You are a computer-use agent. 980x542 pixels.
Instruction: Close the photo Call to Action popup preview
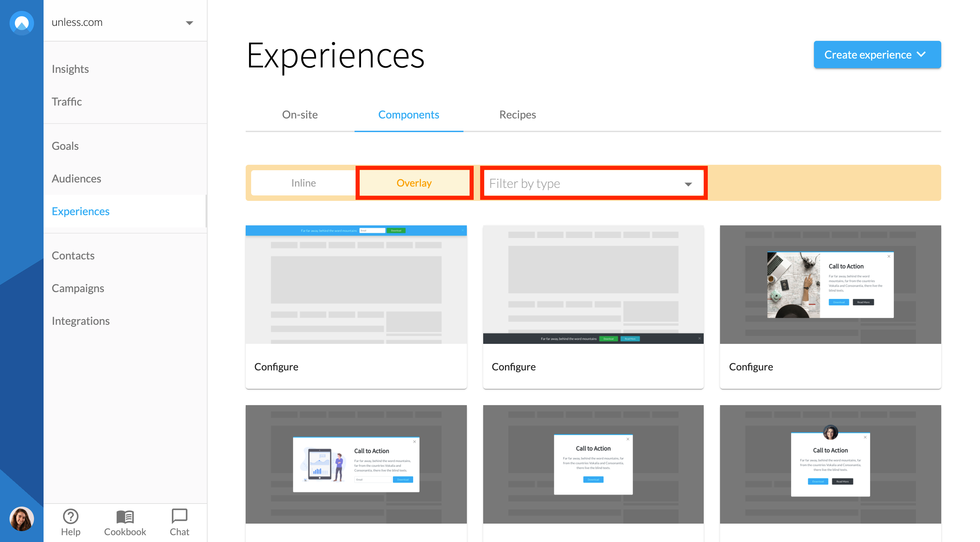889,257
